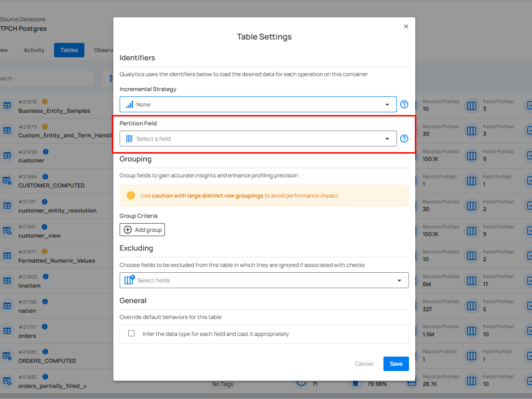Image resolution: width=532 pixels, height=399 pixels.
Task: Click the table search input field
Action: point(46,79)
